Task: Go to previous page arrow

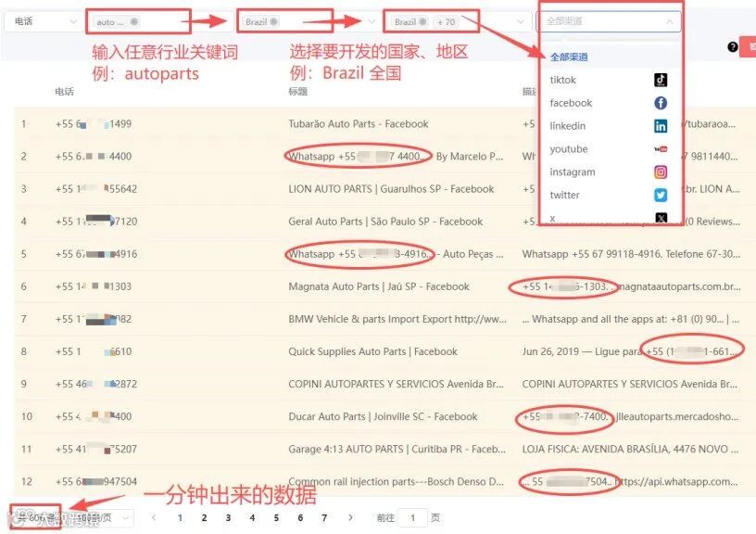Action: 154,517
